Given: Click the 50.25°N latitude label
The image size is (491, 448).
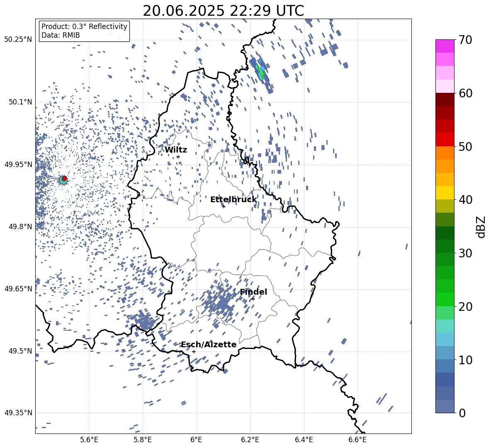Looking at the screenshot, I should 18,40.
